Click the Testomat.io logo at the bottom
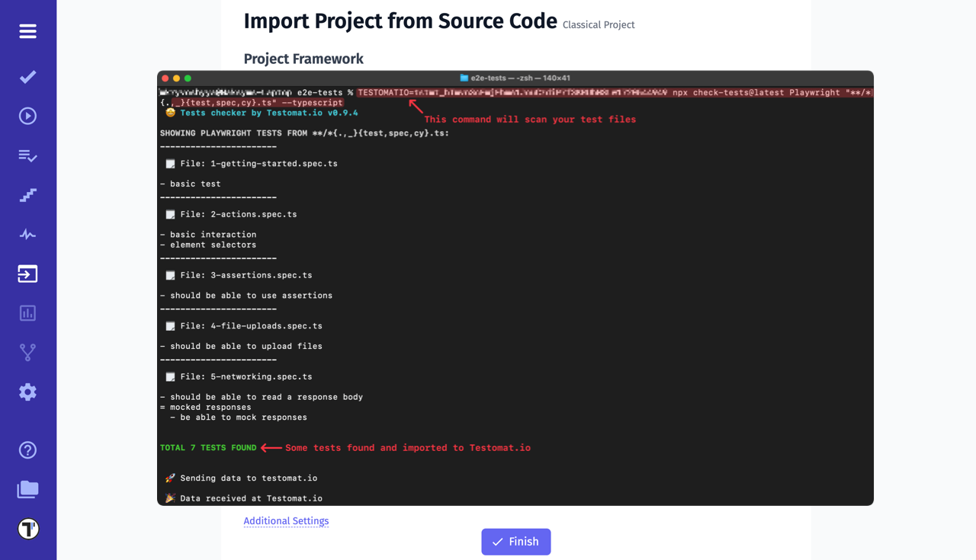976x560 pixels. point(27,527)
